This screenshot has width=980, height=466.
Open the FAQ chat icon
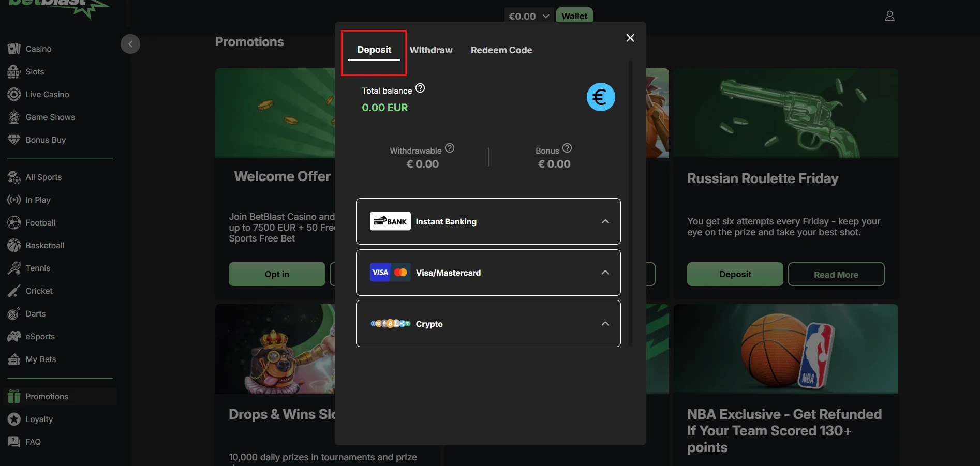pos(14,442)
